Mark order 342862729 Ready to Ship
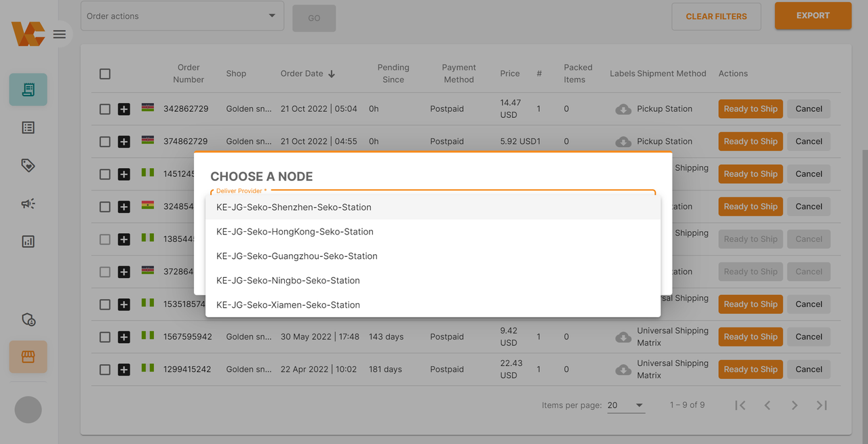868x444 pixels. (x=751, y=109)
